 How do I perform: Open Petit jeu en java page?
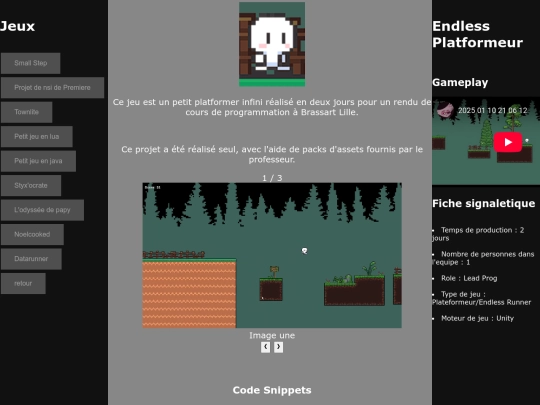coord(38,161)
